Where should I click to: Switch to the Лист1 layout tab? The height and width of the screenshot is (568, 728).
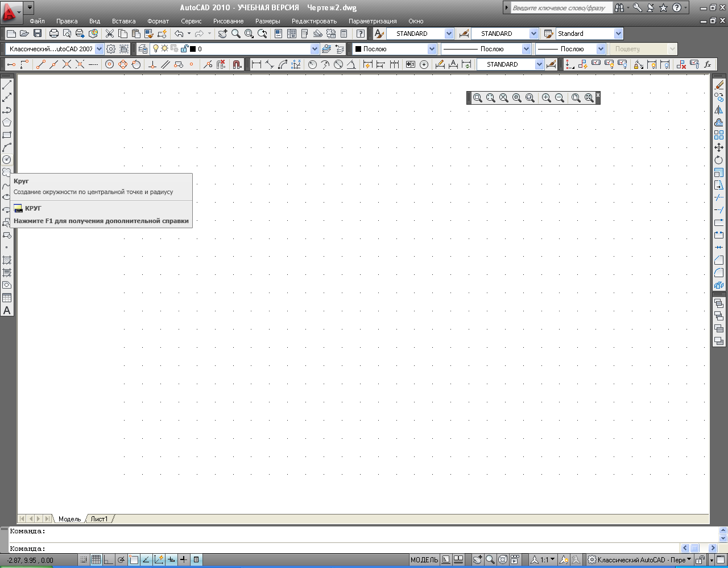coord(99,519)
